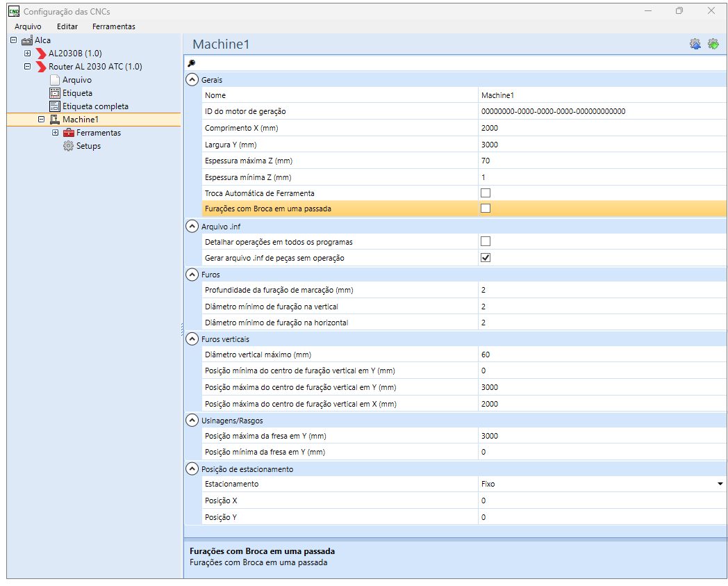This screenshot has height=586, width=728.
Task: Open the Editar menu
Action: [x=67, y=26]
